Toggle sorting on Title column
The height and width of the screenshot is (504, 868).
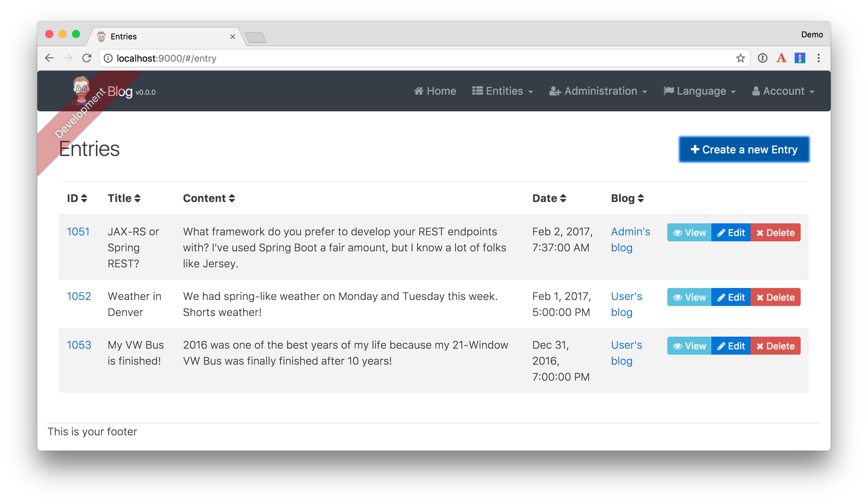point(124,198)
